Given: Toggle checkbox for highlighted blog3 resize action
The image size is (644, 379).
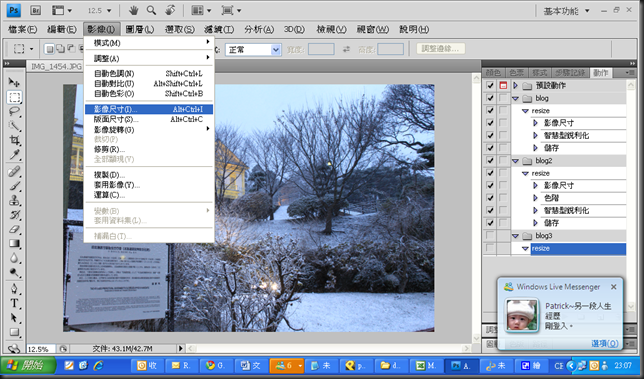Looking at the screenshot, I should tap(490, 248).
